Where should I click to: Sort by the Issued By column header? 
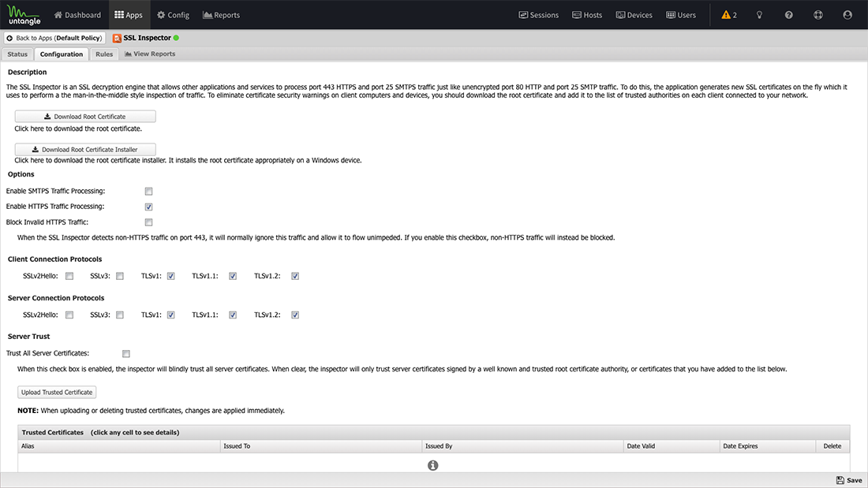click(x=522, y=446)
